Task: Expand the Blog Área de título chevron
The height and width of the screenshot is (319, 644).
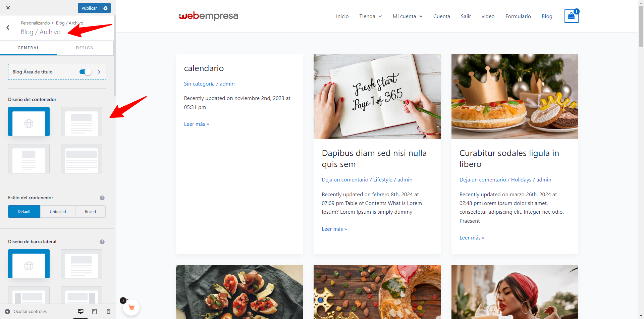Action: (99, 72)
